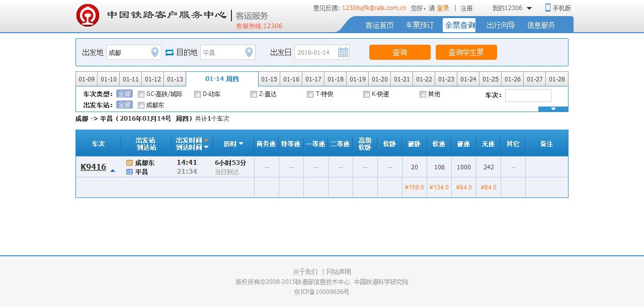The width and height of the screenshot is (644, 307).
Task: Click the 成都东 origin station icon
Action: point(129,163)
